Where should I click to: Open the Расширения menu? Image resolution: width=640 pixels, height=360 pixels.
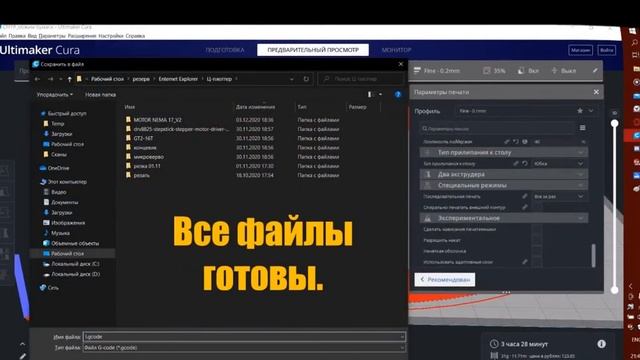(82, 36)
